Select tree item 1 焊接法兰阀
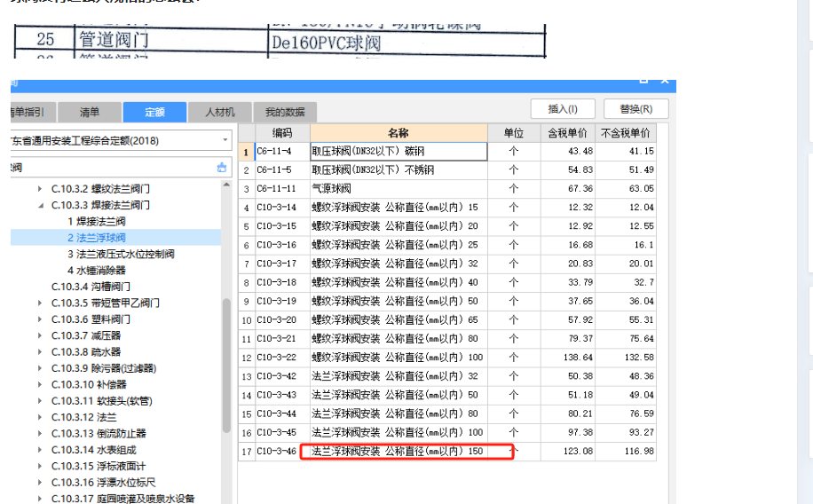This screenshot has height=504, width=813. (x=97, y=222)
